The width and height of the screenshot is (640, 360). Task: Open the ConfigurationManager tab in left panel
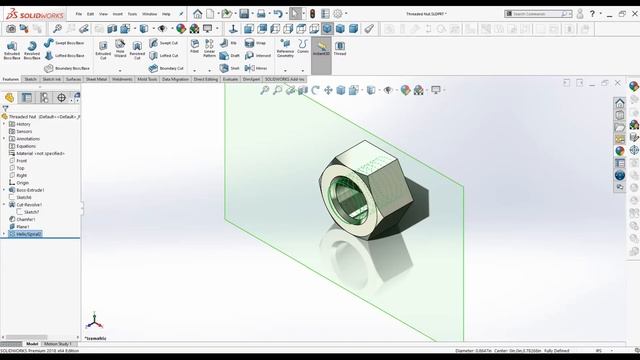(x=44, y=98)
